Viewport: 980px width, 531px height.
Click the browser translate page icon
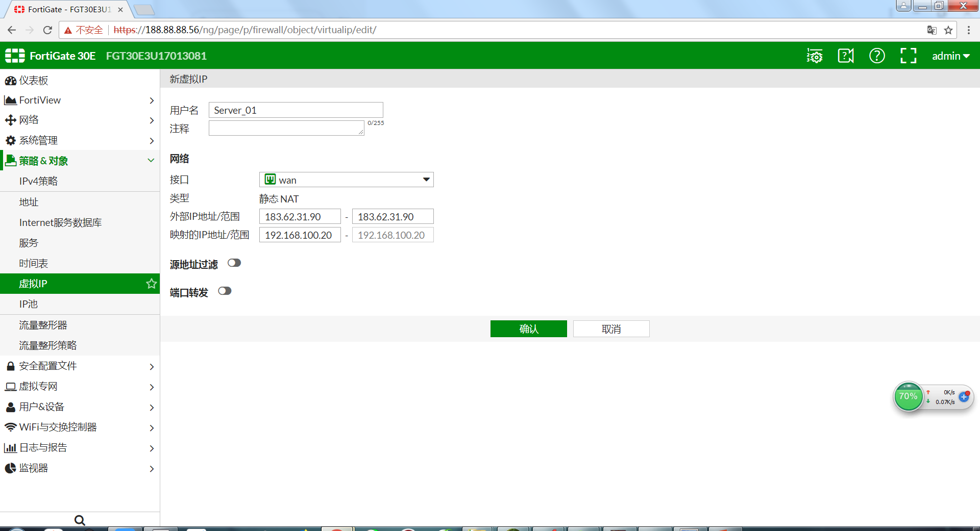932,30
